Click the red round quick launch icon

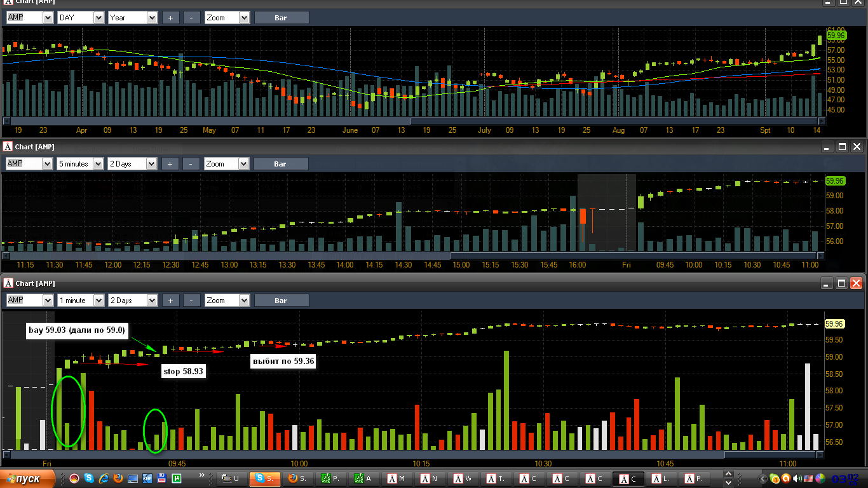(x=74, y=478)
